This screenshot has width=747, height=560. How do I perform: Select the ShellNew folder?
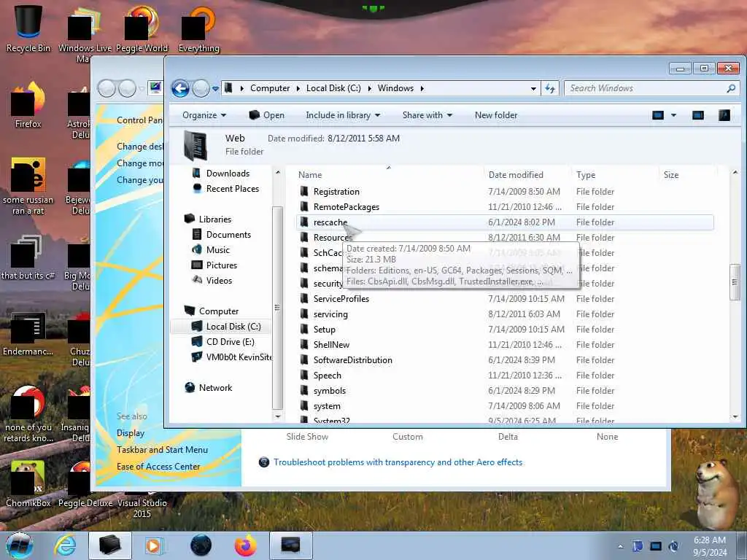pos(331,344)
